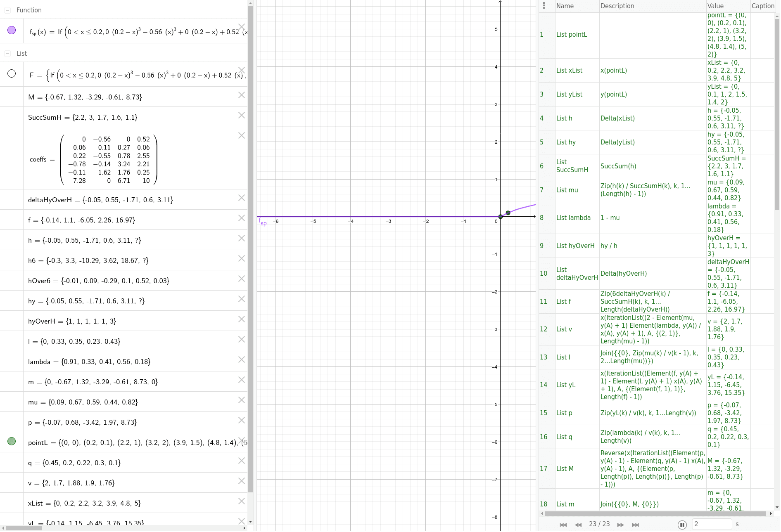Step back to the previous construction step

coord(579,524)
